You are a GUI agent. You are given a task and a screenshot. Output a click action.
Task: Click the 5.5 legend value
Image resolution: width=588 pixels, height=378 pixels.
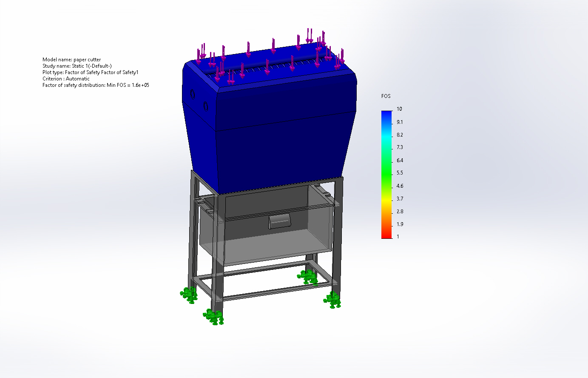coord(400,173)
